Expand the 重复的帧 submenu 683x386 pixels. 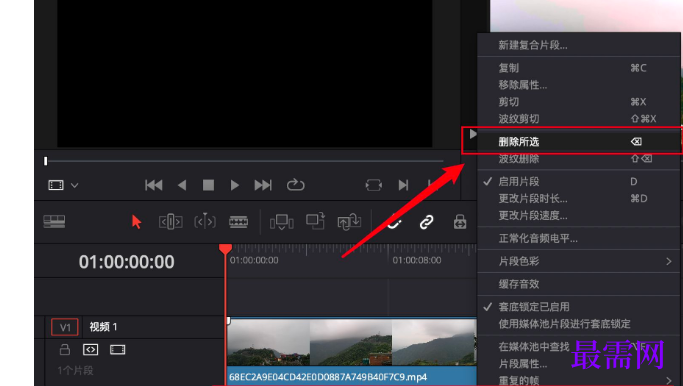click(579, 380)
